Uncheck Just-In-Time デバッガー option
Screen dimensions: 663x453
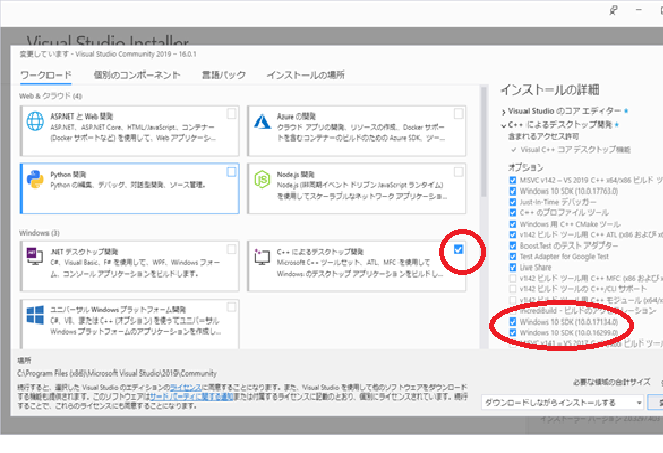point(513,202)
